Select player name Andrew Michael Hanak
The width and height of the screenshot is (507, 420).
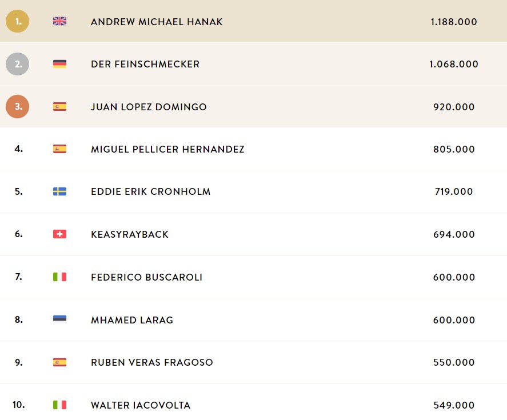point(157,22)
